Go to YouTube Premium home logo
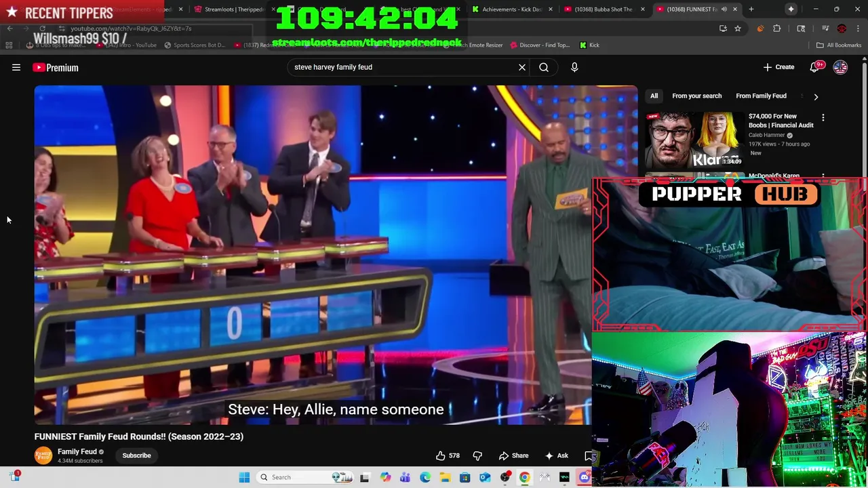The height and width of the screenshot is (488, 868). tap(56, 67)
